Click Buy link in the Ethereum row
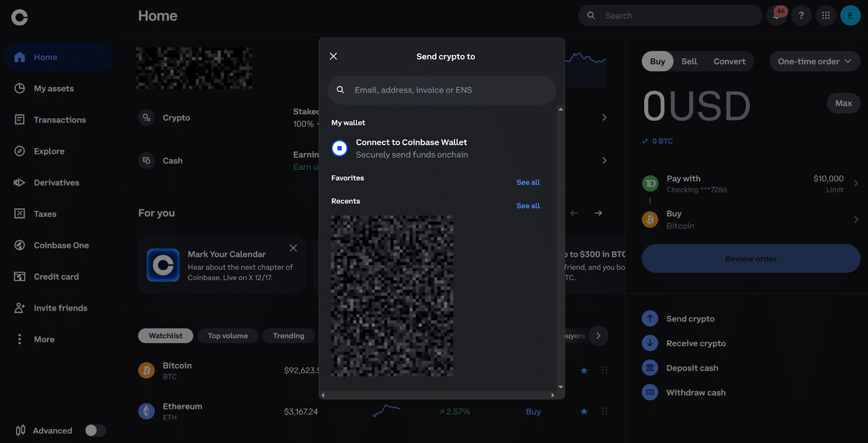The height and width of the screenshot is (443, 868). [533, 412]
